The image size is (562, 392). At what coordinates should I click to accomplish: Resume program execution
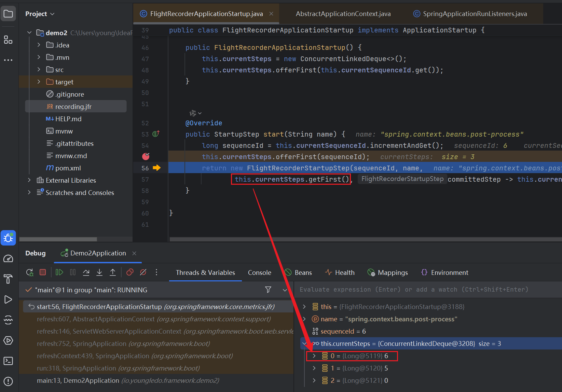59,272
